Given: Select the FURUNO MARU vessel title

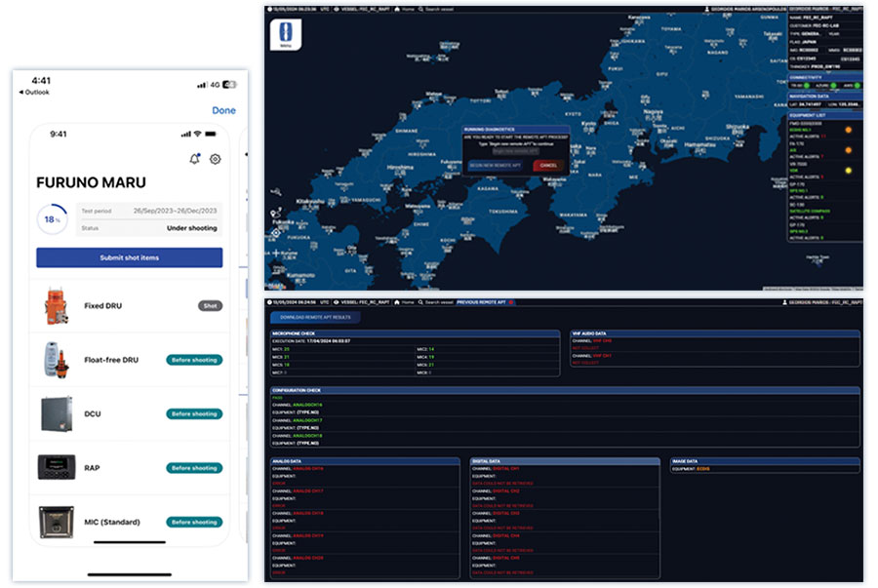Looking at the screenshot, I should [x=92, y=183].
